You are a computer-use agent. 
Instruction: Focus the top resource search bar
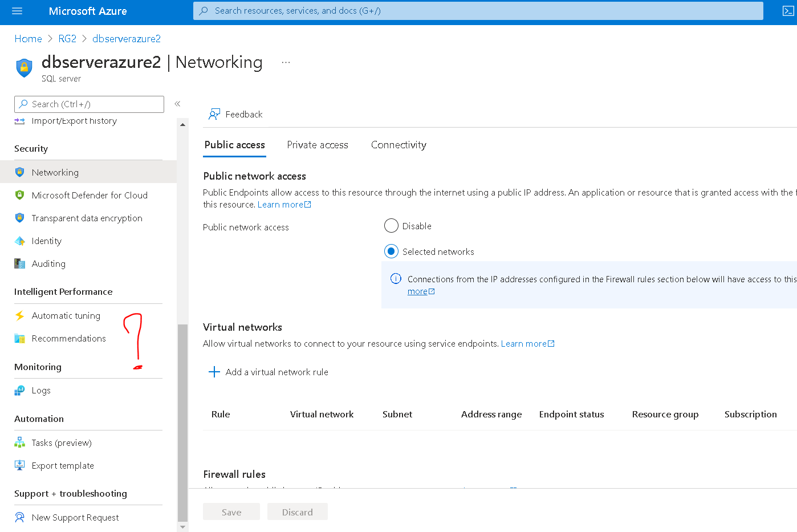tap(478, 11)
